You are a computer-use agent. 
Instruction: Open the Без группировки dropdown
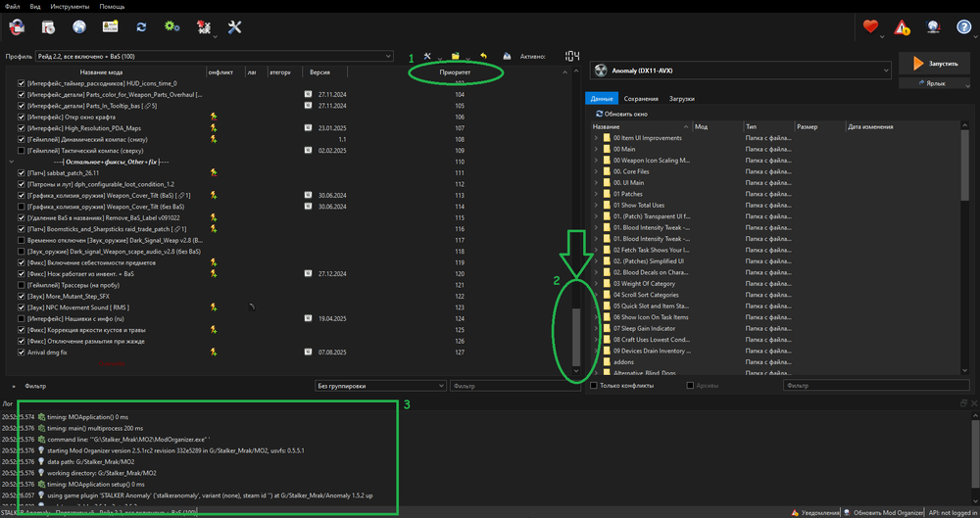click(x=380, y=386)
